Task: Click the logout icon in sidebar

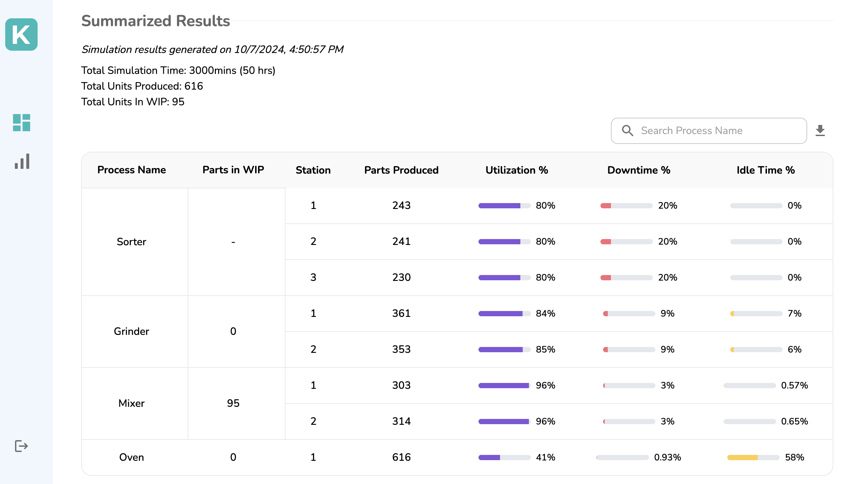Action: (21, 446)
